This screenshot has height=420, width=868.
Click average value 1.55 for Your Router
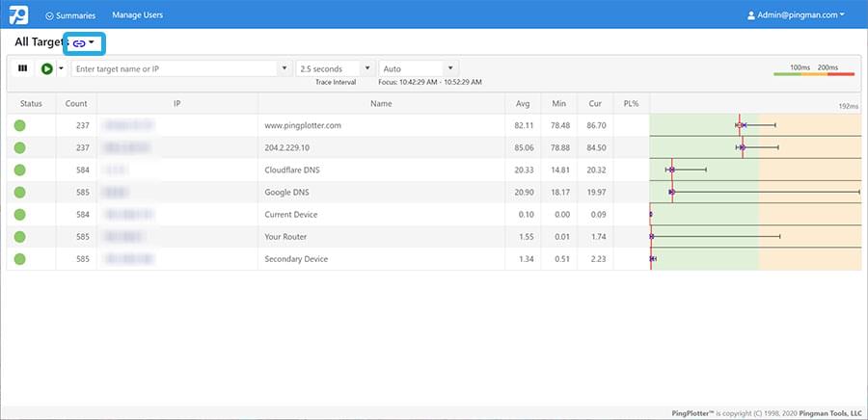click(526, 237)
